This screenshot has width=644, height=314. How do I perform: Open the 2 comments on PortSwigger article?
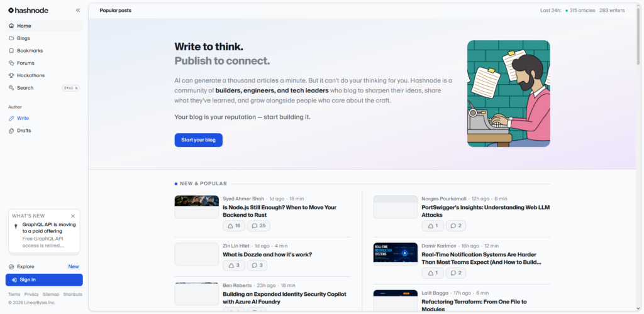[456, 226]
